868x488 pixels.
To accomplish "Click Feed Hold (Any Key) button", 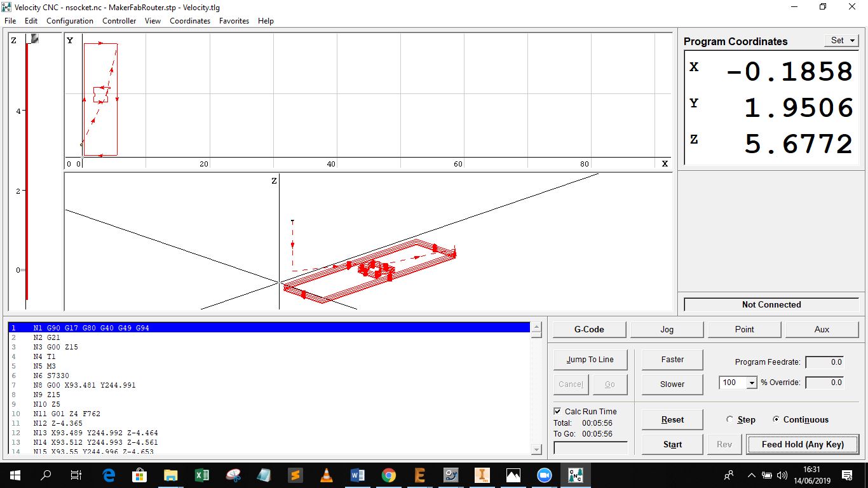I will pyautogui.click(x=803, y=445).
